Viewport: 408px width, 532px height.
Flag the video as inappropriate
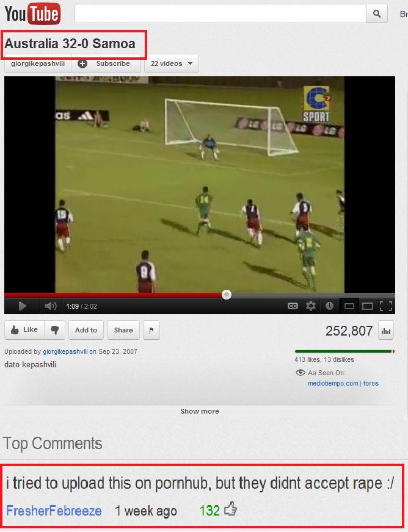151,330
